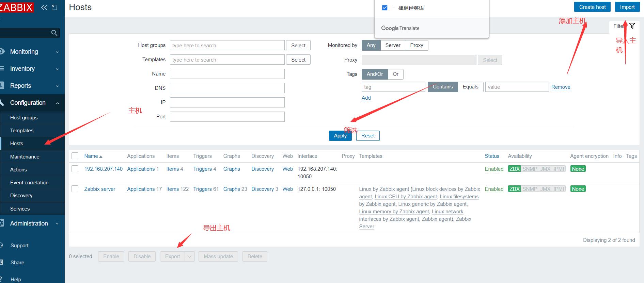Collapse the sidebar with double chevron icon

pos(44,7)
